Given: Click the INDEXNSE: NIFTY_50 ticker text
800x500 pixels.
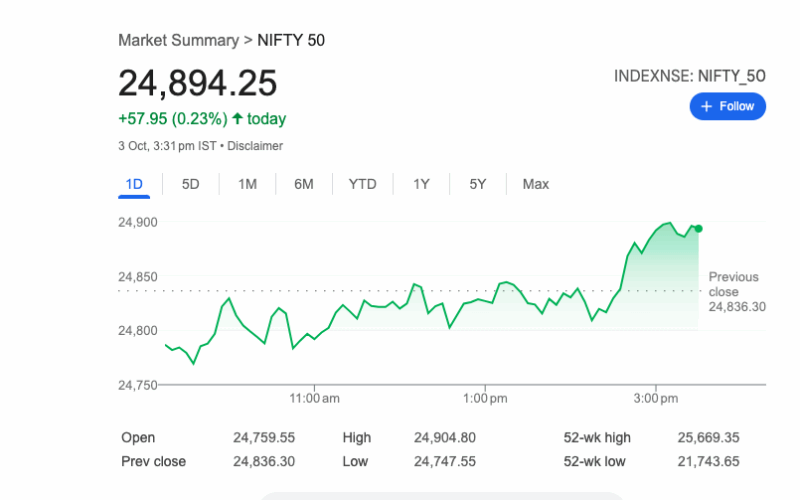Looking at the screenshot, I should point(689,76).
